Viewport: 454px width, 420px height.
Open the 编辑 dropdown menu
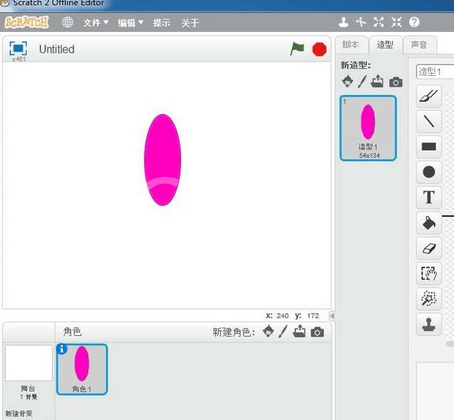pos(130,23)
